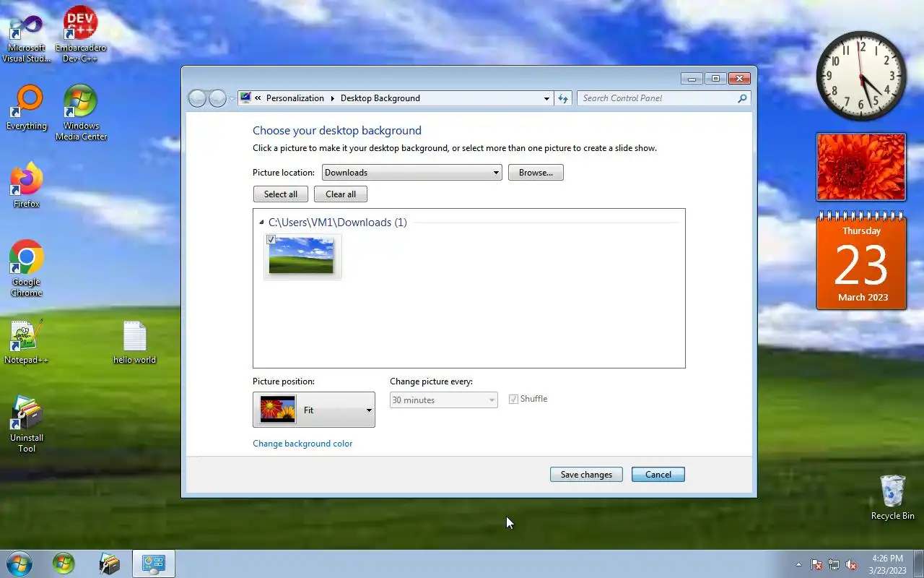This screenshot has height=578, width=924.
Task: Click the Forward navigation arrow
Action: pos(217,98)
